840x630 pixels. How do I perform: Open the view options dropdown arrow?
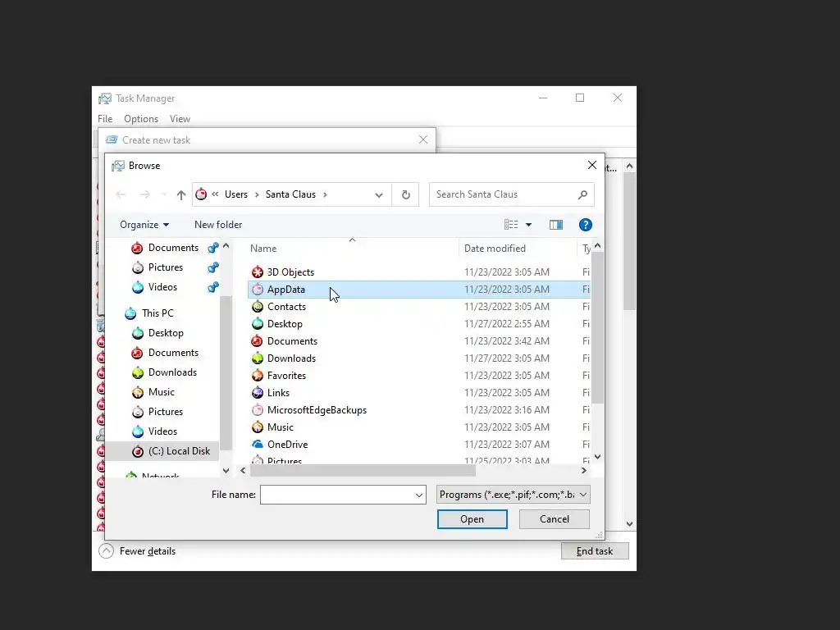[529, 225]
